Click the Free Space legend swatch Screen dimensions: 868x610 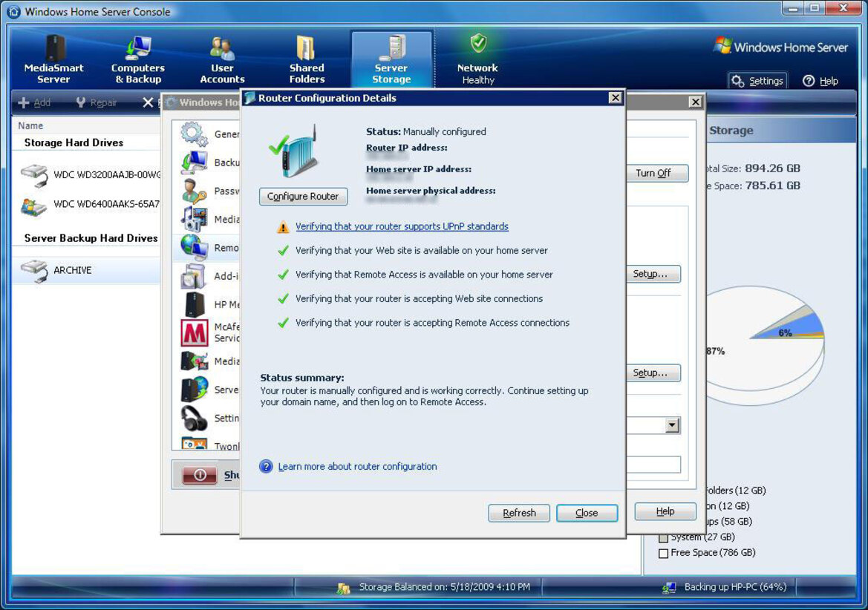coord(663,553)
